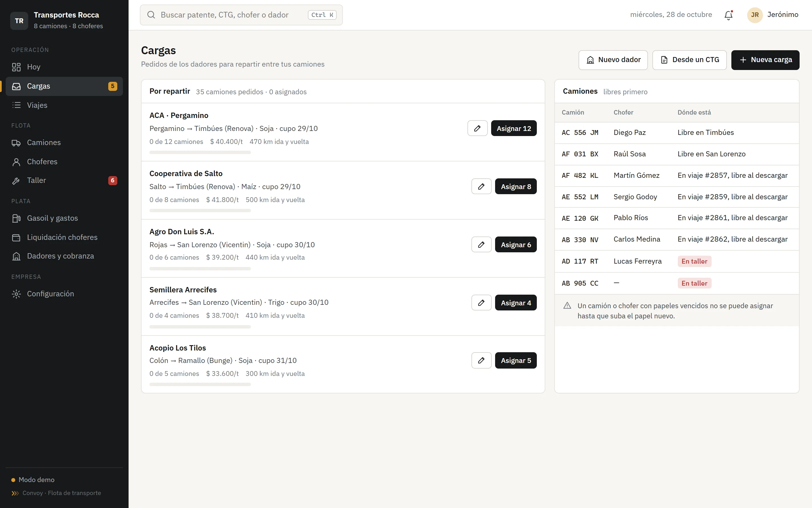Click the progress bar under ACA Pergamino

tap(200, 152)
